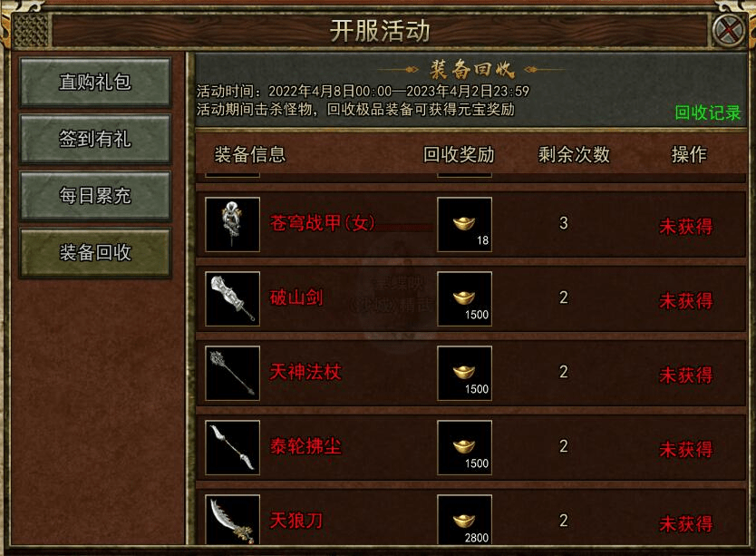
Task: Click 未获得 for 苍穹战甲(女)
Action: [x=686, y=226]
